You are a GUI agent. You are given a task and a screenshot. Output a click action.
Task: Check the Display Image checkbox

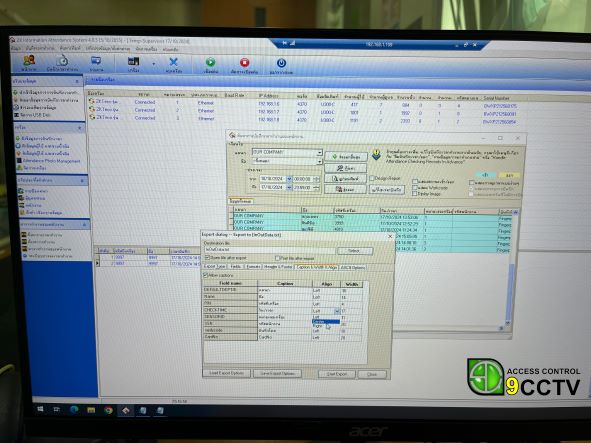(415, 194)
